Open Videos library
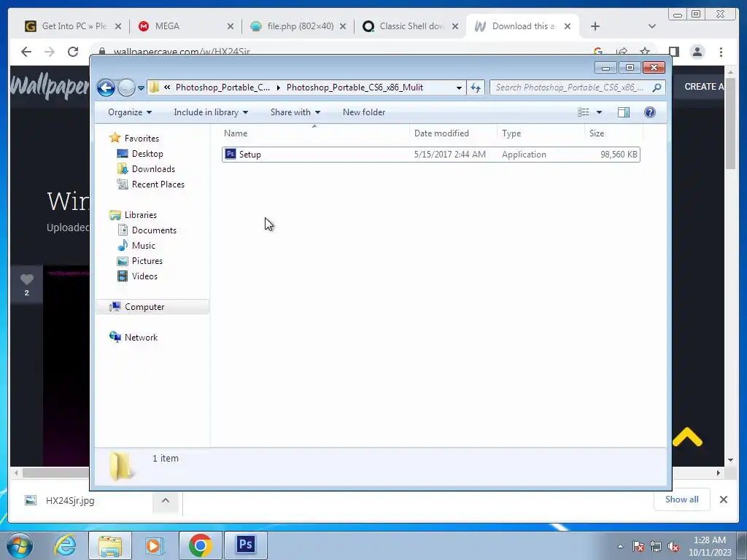 (144, 276)
